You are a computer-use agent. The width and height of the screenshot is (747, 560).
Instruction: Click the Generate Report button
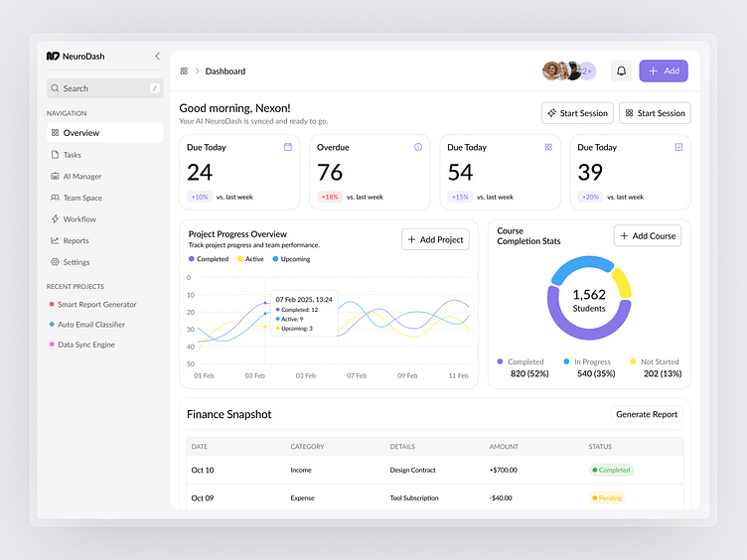[647, 414]
